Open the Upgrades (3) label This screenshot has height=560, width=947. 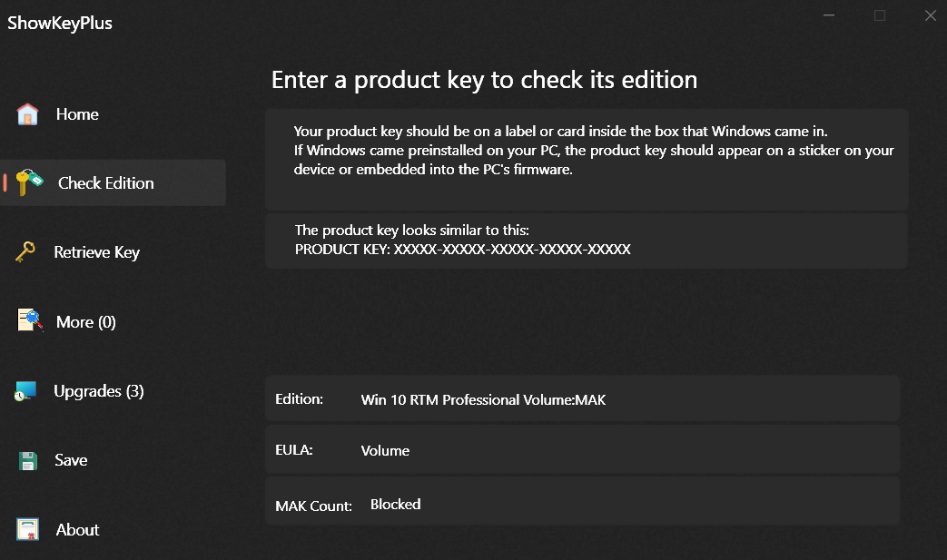pos(98,391)
